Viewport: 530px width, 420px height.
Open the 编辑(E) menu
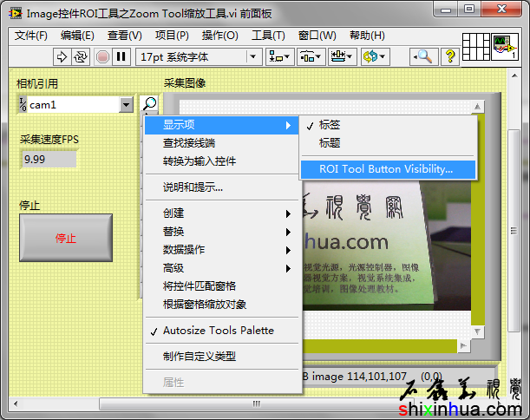77,36
